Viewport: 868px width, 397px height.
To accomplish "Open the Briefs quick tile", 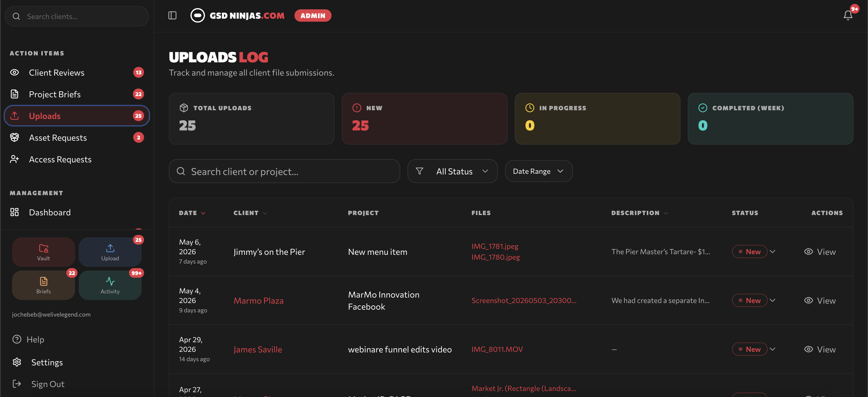I will (43, 285).
